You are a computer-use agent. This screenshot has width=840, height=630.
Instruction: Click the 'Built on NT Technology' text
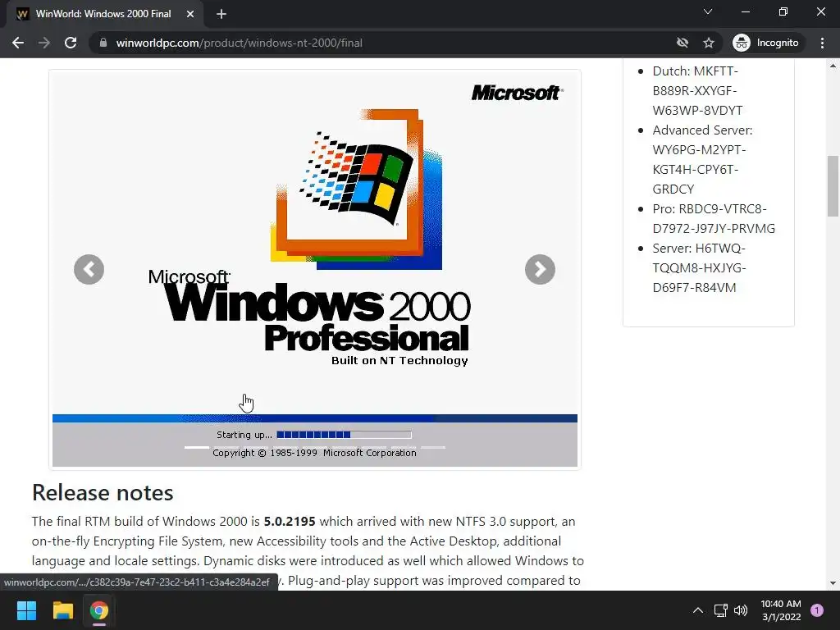(x=399, y=361)
